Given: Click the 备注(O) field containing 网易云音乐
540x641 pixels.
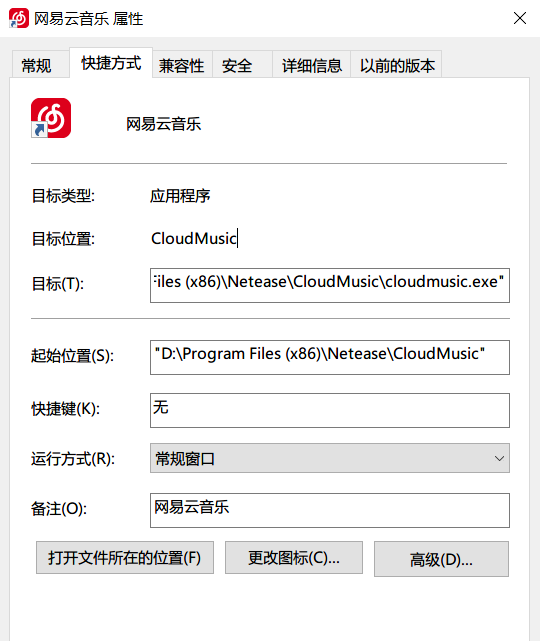Looking at the screenshot, I should coord(329,510).
